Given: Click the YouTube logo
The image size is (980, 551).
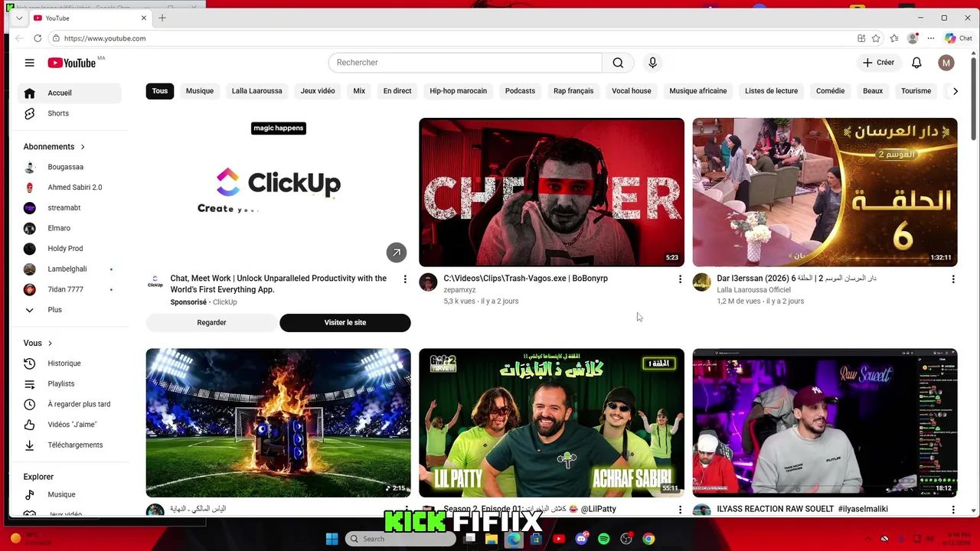Looking at the screenshot, I should (73, 63).
